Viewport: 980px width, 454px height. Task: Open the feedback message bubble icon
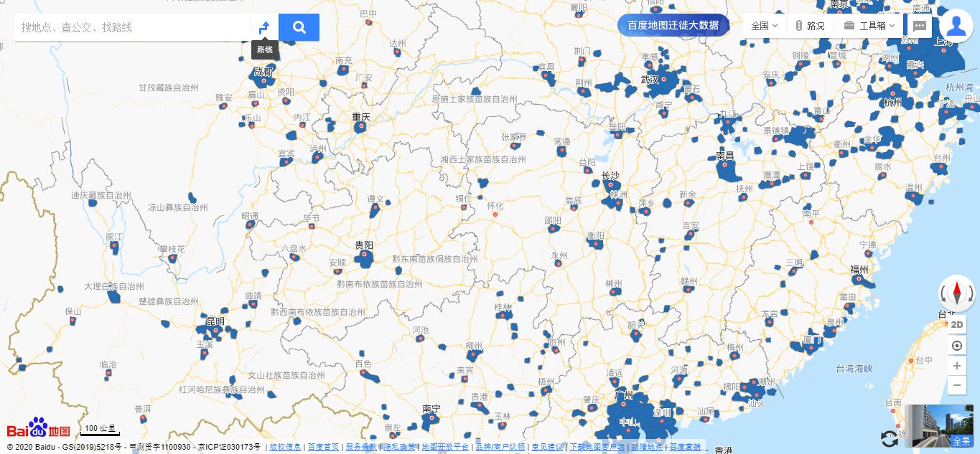920,26
